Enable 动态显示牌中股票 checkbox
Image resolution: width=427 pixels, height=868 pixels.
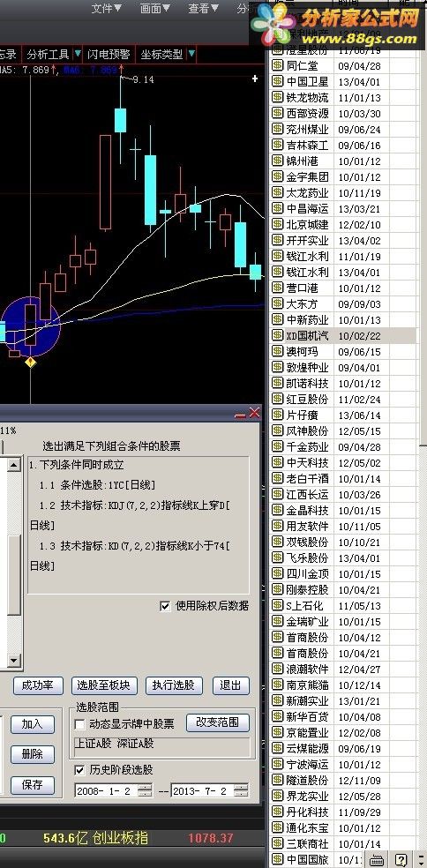click(x=79, y=724)
